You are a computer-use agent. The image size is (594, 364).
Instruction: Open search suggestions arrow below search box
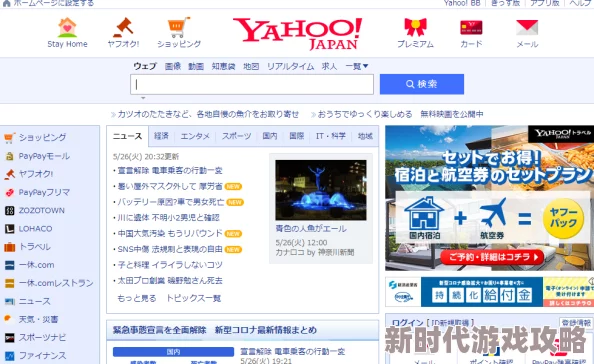143,98
